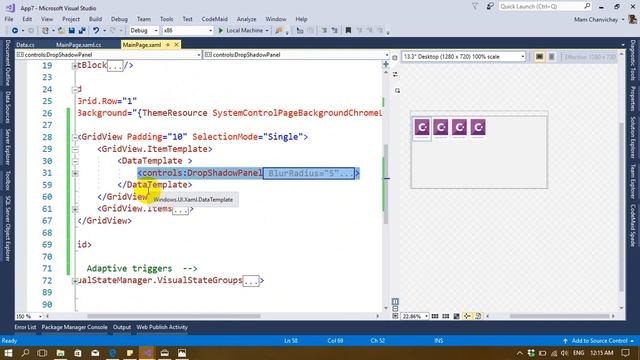The width and height of the screenshot is (640, 360).
Task: Click the vertical split view icon
Action: [x=395, y=302]
